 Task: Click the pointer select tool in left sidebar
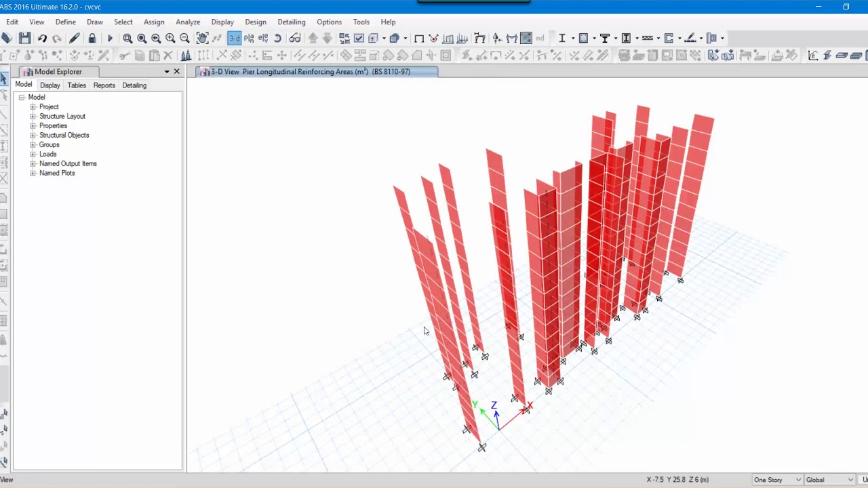(3, 80)
